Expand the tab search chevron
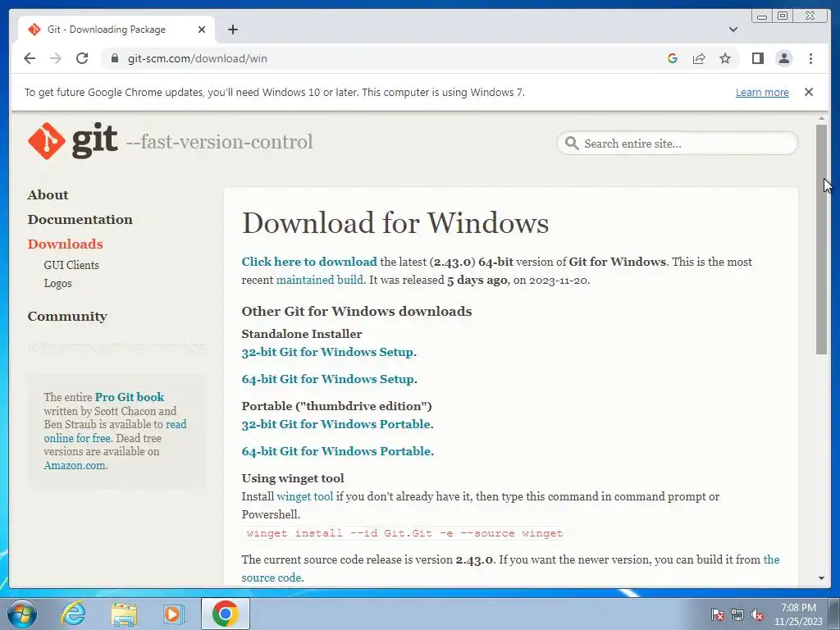The height and width of the screenshot is (630, 840). point(733,30)
